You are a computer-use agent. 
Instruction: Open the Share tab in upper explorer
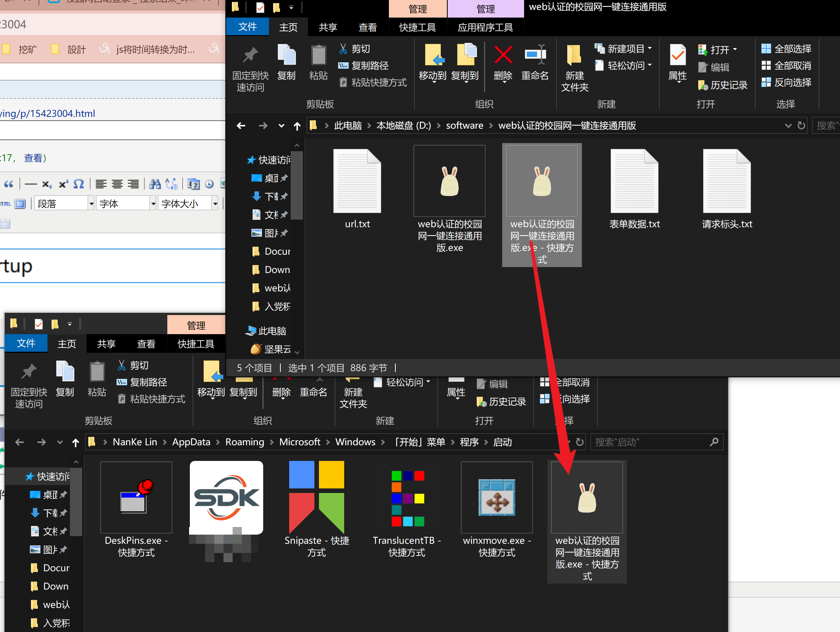(328, 27)
